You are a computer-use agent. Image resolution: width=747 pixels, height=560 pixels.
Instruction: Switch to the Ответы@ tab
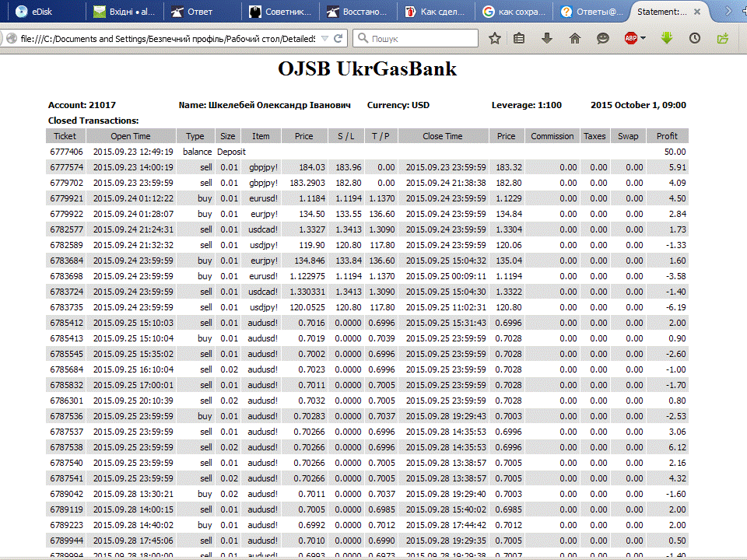(591, 12)
